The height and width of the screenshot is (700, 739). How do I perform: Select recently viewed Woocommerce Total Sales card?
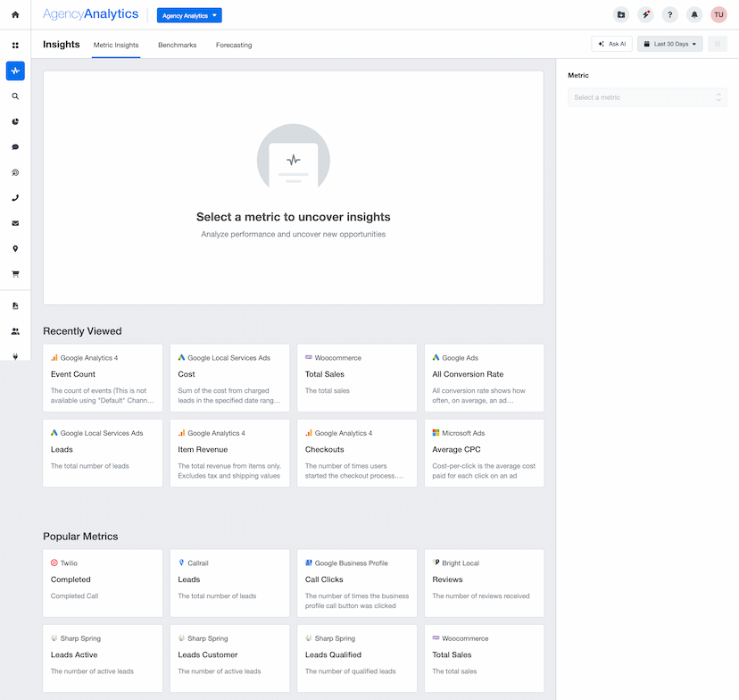pyautogui.click(x=357, y=378)
